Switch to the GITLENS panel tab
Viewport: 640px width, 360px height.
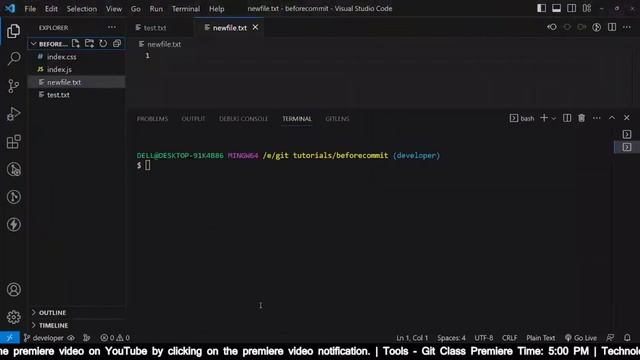tap(337, 119)
